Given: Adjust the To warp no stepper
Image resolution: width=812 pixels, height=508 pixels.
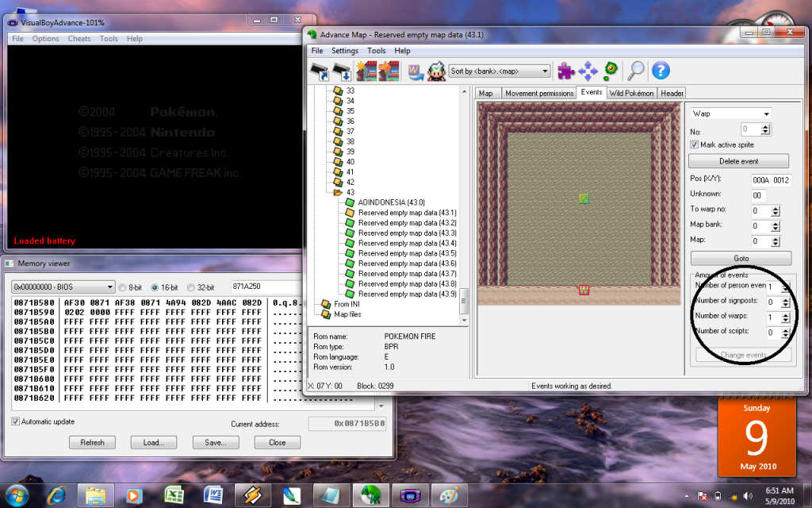Looking at the screenshot, I should click(776, 211).
